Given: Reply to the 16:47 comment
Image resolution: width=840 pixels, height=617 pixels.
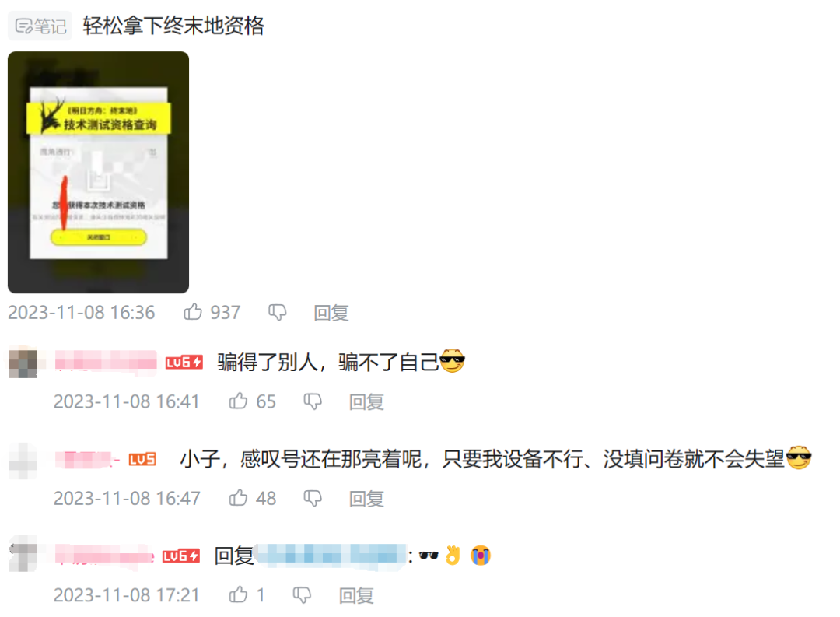Looking at the screenshot, I should tap(366, 498).
